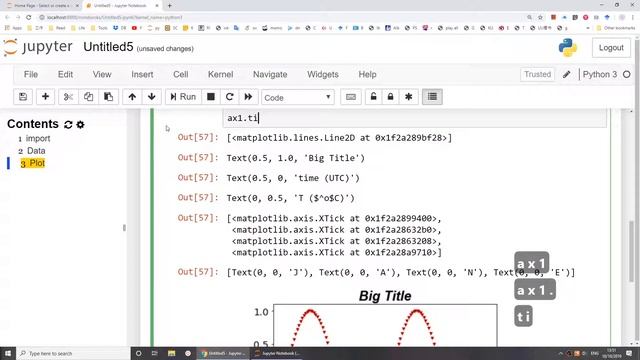Screen dimensions: 640x360
Task: Click the output text 'Big Title'
Action: (x=296, y=158)
